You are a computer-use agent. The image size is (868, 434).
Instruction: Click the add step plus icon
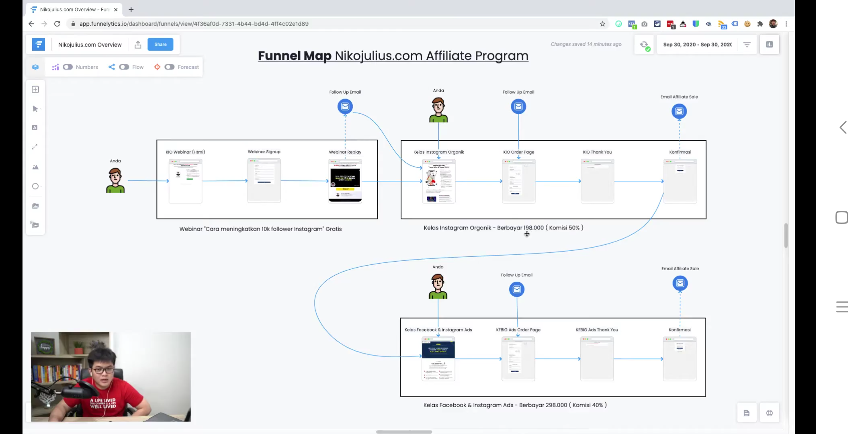tap(35, 90)
